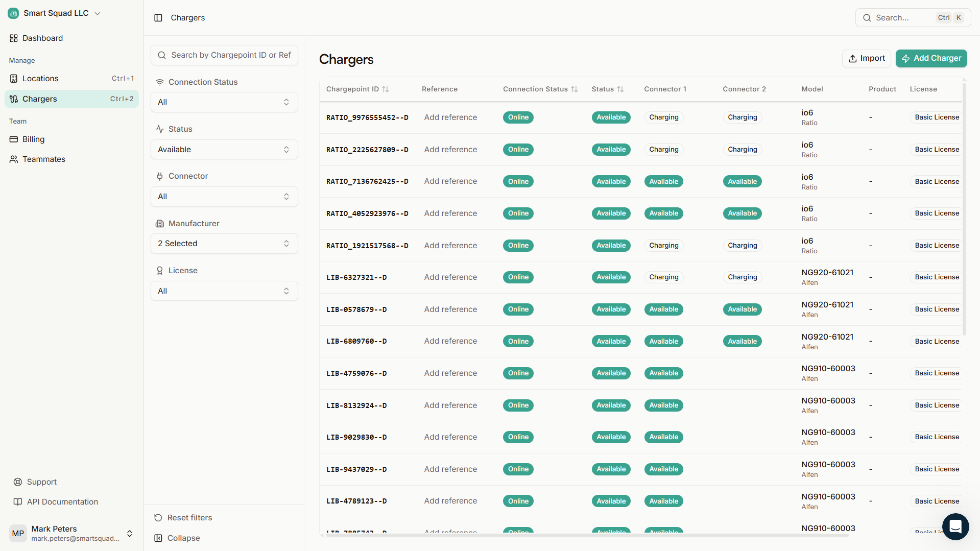Click the search by Chargepoint ID field

[x=224, y=55]
